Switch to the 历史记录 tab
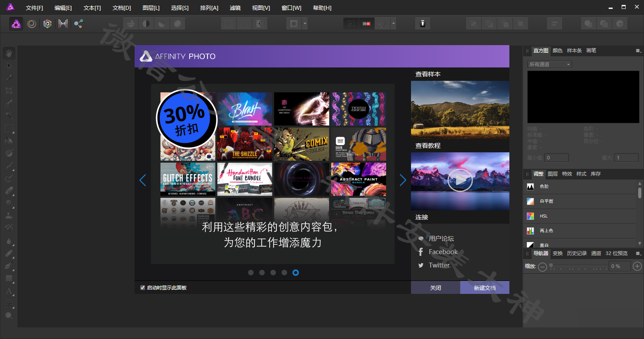 point(577,253)
